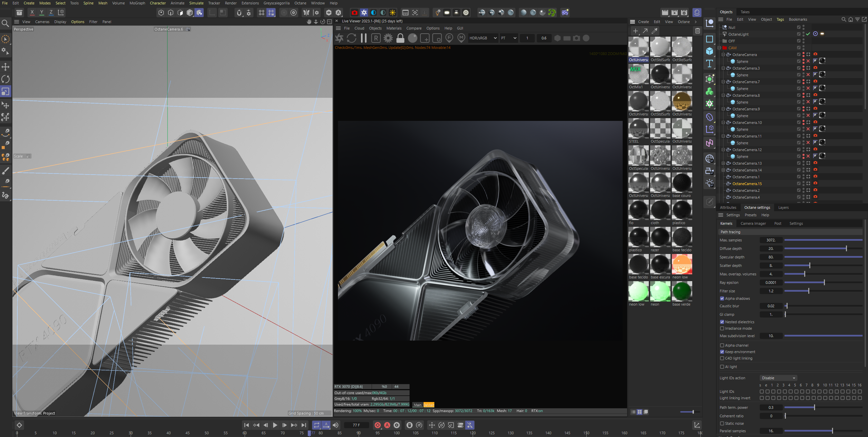Open the Light IDs action dropdown
The width and height of the screenshot is (868, 437).
click(778, 378)
